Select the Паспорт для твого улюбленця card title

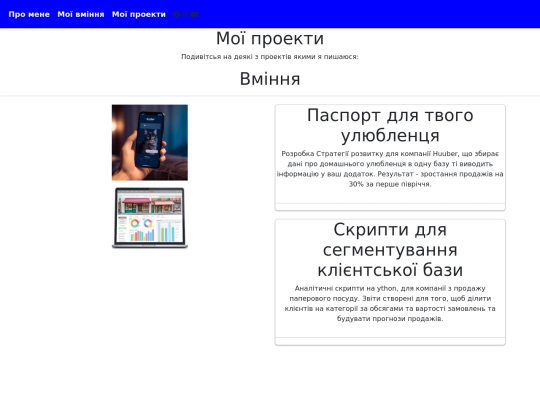pos(390,125)
